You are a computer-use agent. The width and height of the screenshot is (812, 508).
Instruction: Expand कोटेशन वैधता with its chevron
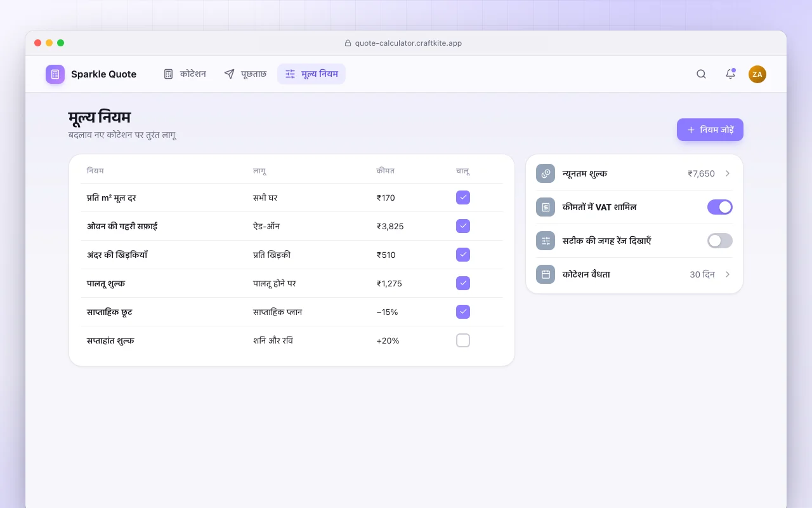point(728,274)
